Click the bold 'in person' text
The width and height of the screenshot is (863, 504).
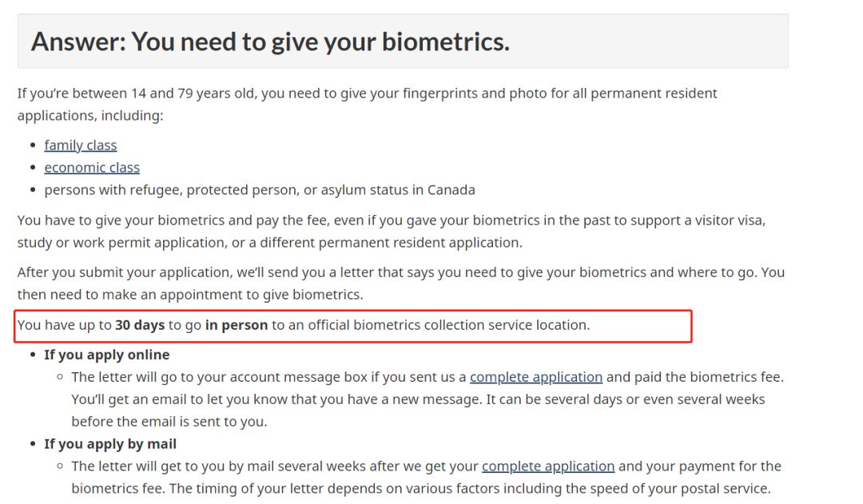tap(237, 325)
